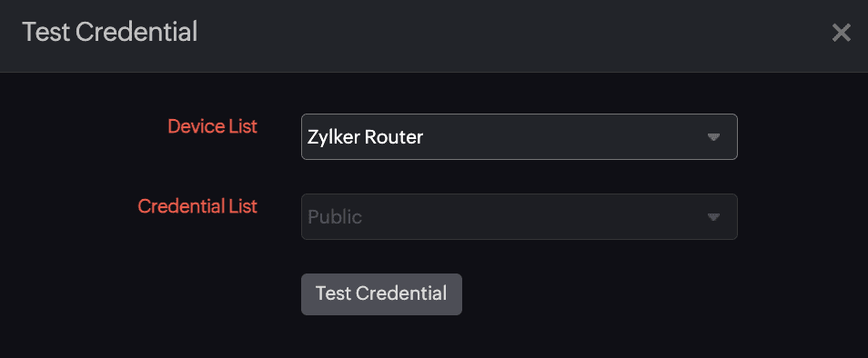Click the Credential List label
The height and width of the screenshot is (358, 868).
[x=197, y=206]
